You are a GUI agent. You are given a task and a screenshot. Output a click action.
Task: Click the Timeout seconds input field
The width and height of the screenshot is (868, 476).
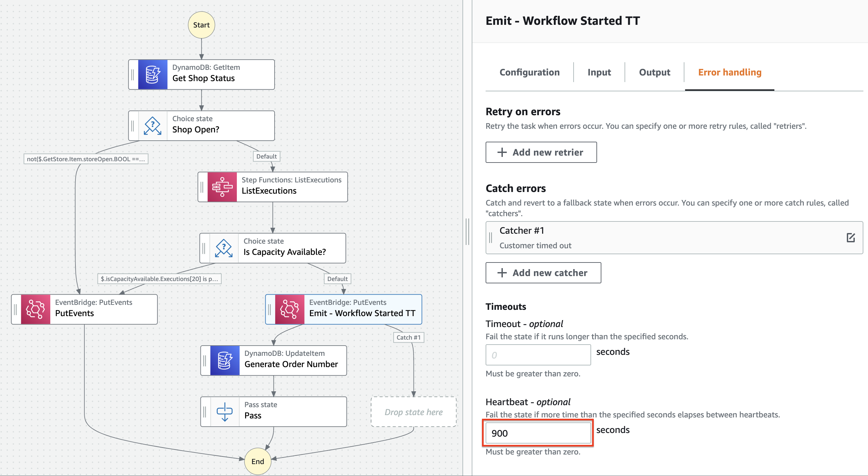coord(538,355)
